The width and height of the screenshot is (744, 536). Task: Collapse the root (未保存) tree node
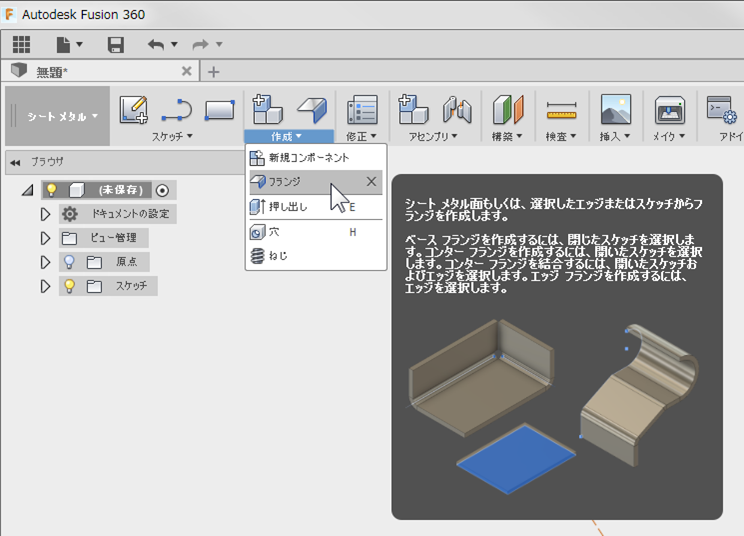pos(28,190)
